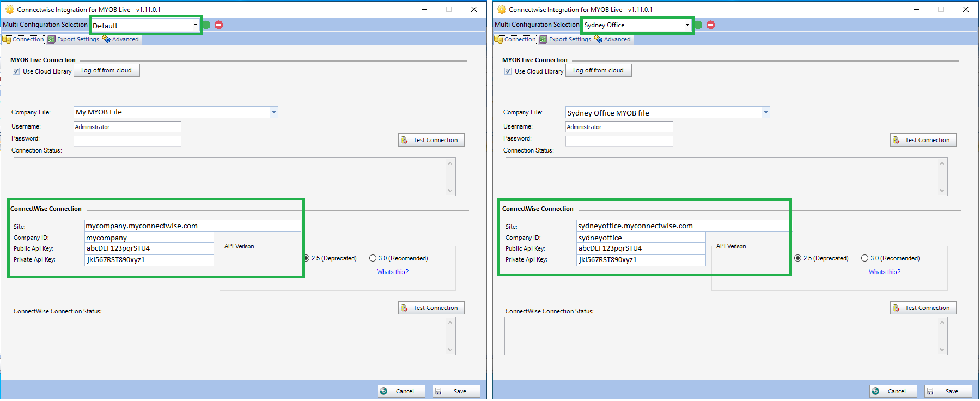Screen dimensions: 980x401
Task: Click the app gear icon in left window title bar
Action: pyautogui.click(x=10, y=9)
